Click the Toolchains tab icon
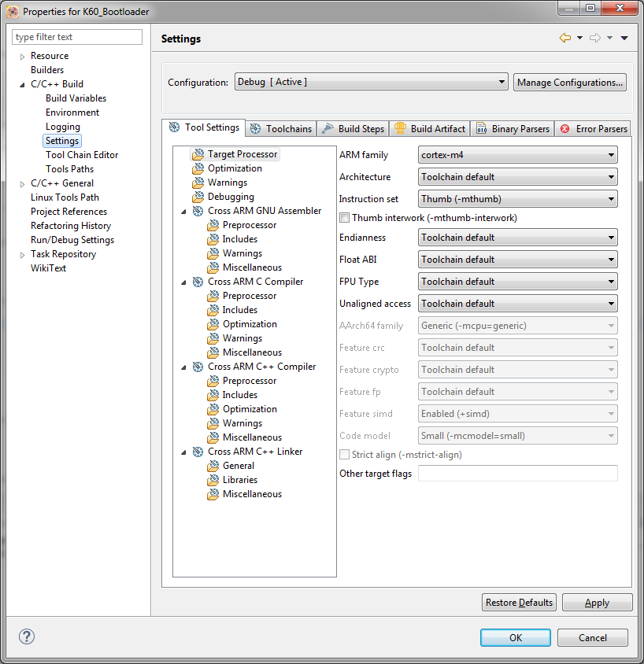The height and width of the screenshot is (664, 644). tap(255, 129)
